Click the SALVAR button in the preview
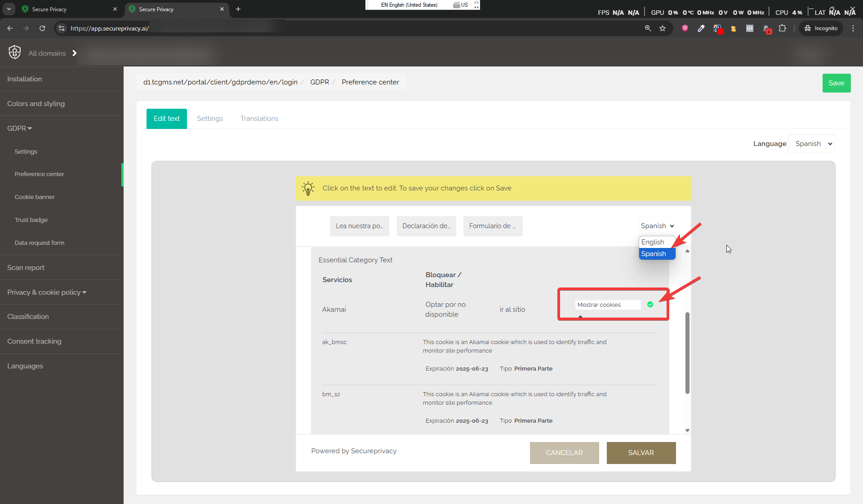 pyautogui.click(x=641, y=453)
